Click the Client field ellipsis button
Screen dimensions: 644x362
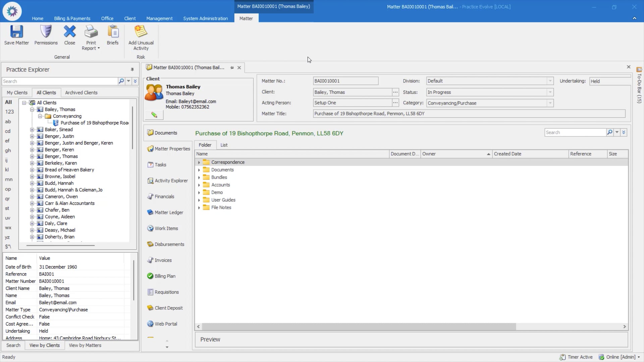point(395,92)
